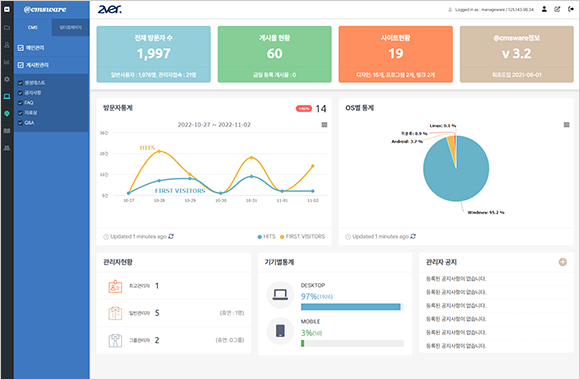Toggle the first checkbox under the board submenu
580x380 pixels.
pos(20,83)
